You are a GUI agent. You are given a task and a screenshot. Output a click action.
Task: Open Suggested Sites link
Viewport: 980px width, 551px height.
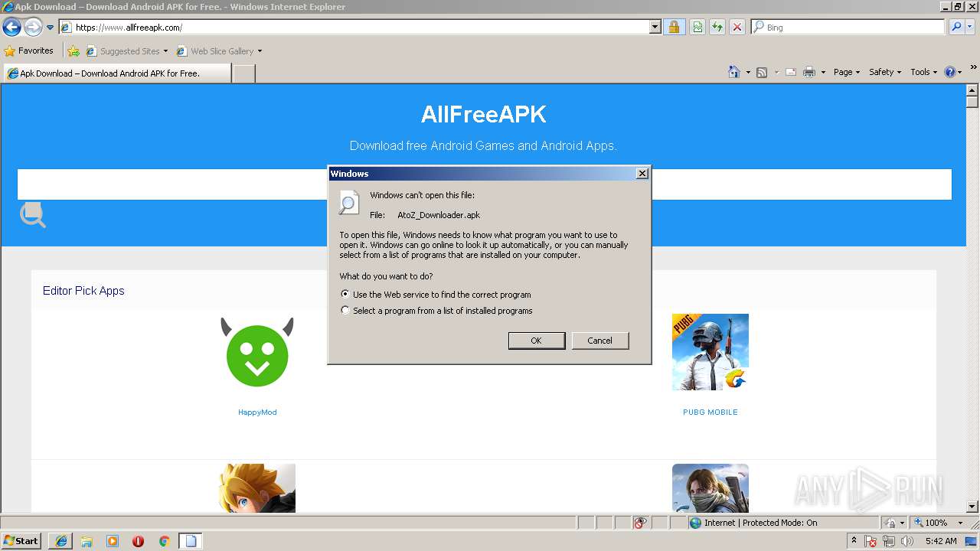(122, 51)
